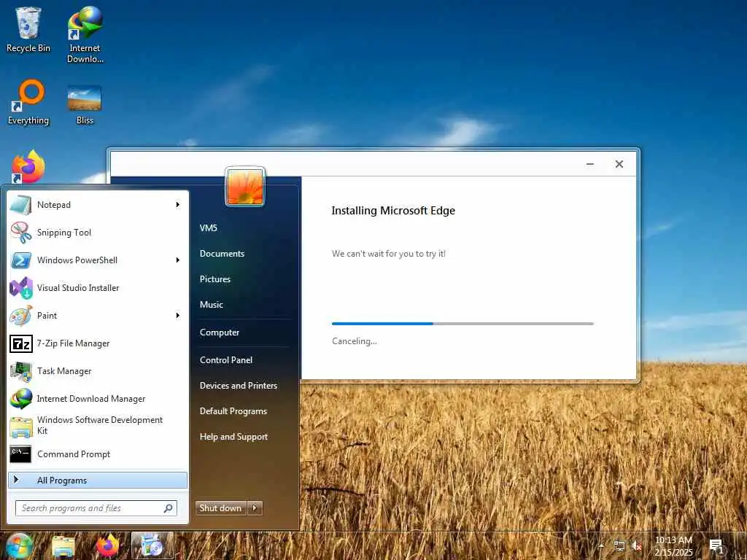Click the Windows Start orb

tap(18, 545)
